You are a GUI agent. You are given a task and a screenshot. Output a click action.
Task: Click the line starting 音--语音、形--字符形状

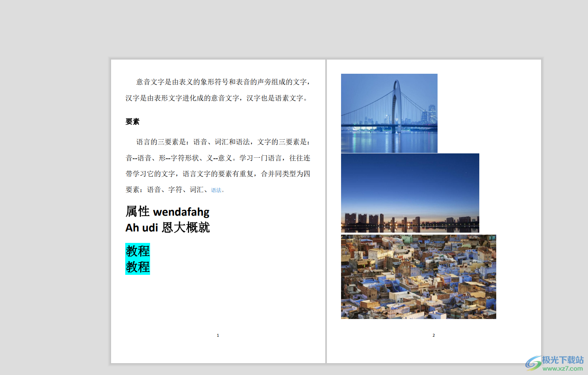[218, 158]
